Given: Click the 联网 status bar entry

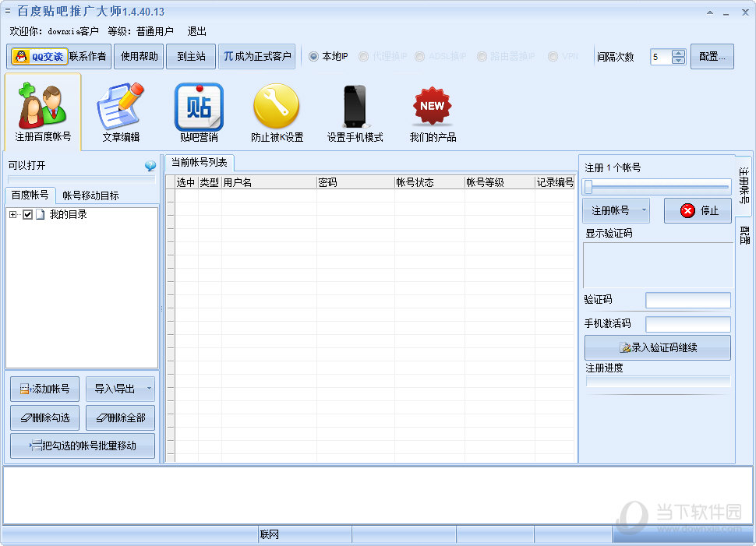Looking at the screenshot, I should pyautogui.click(x=270, y=534).
